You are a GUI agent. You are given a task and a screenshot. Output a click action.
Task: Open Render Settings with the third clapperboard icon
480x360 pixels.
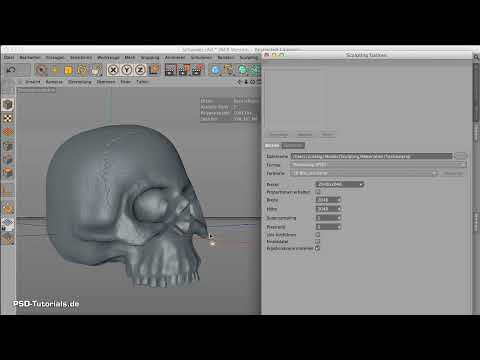coord(198,70)
